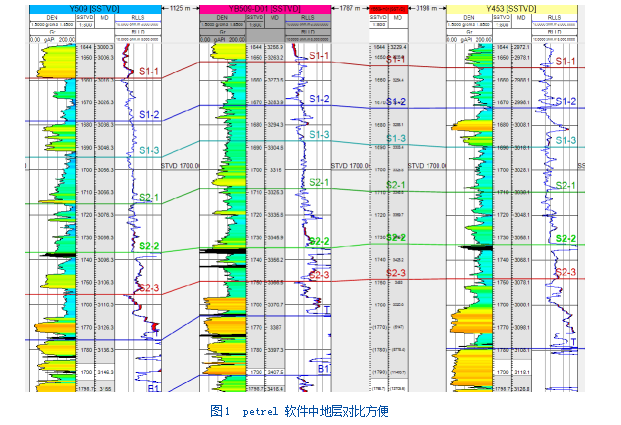Select the B1 marker in YB506-D01 well
This screenshot has width=621, height=425.
[324, 369]
